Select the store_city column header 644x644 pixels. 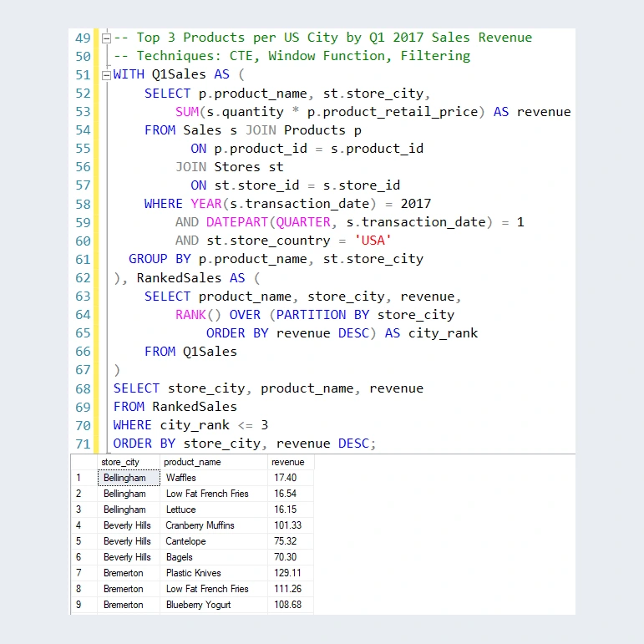click(x=129, y=462)
